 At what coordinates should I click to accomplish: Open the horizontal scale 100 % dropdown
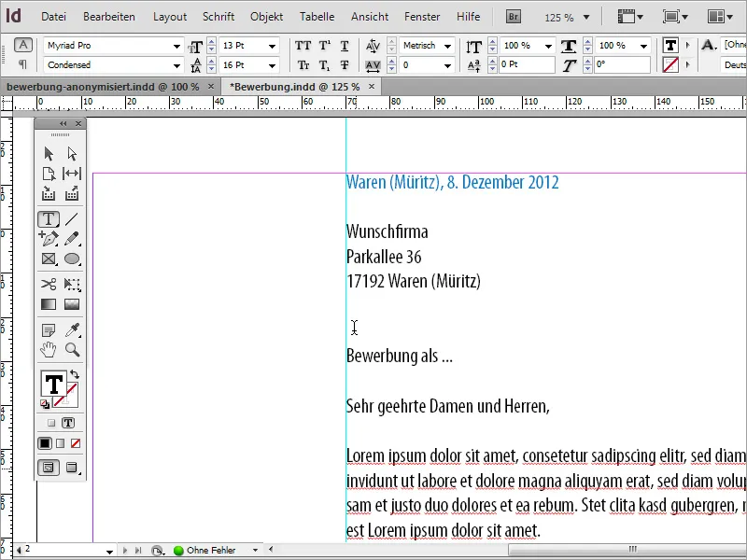tap(643, 46)
